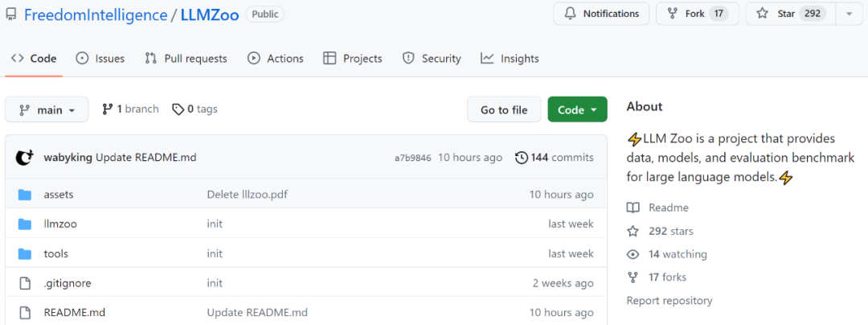Screen dimensions: 868x325
Task: Click the branch icon beside 1 branch
Action: [x=108, y=109]
